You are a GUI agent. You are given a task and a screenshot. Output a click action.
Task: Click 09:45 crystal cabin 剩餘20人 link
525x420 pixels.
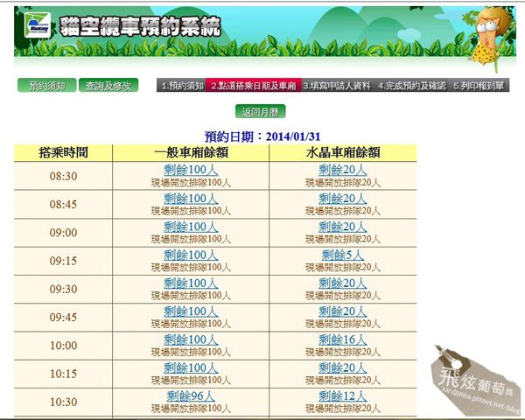click(342, 311)
